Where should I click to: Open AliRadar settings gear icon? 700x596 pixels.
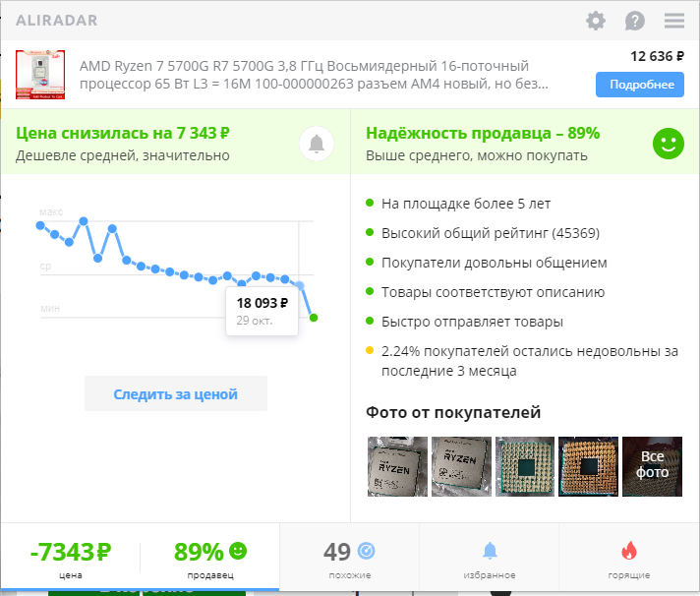click(x=596, y=21)
